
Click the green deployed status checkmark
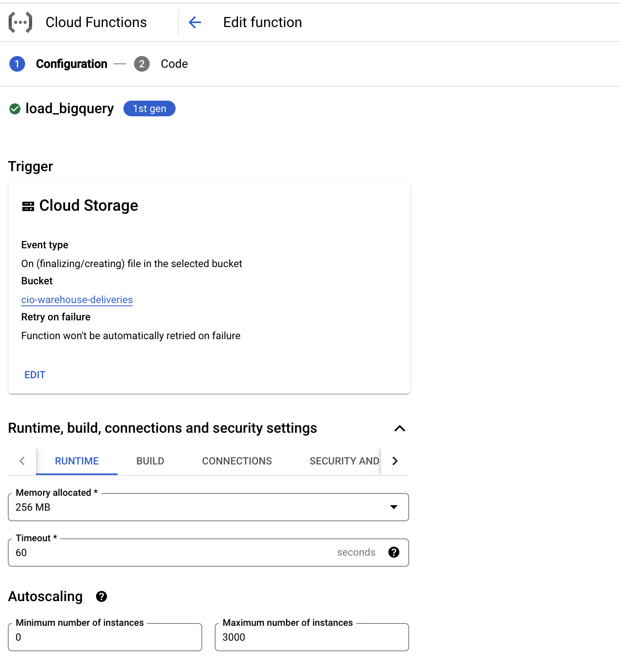pos(15,109)
